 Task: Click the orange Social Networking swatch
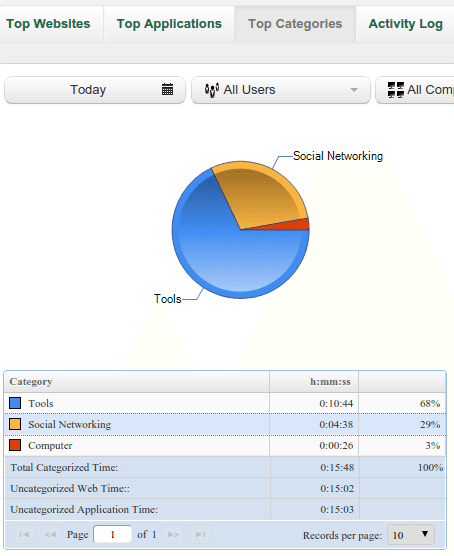(x=15, y=424)
